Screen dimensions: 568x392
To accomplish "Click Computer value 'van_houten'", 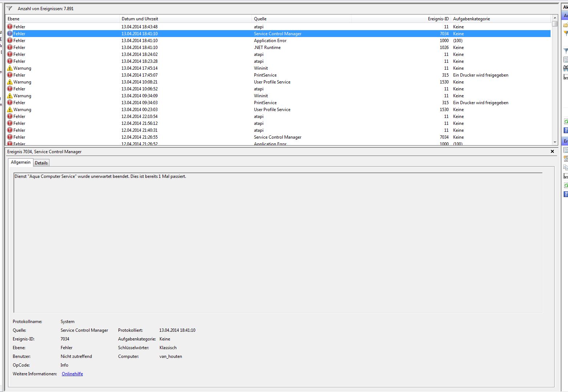I will [170, 356].
